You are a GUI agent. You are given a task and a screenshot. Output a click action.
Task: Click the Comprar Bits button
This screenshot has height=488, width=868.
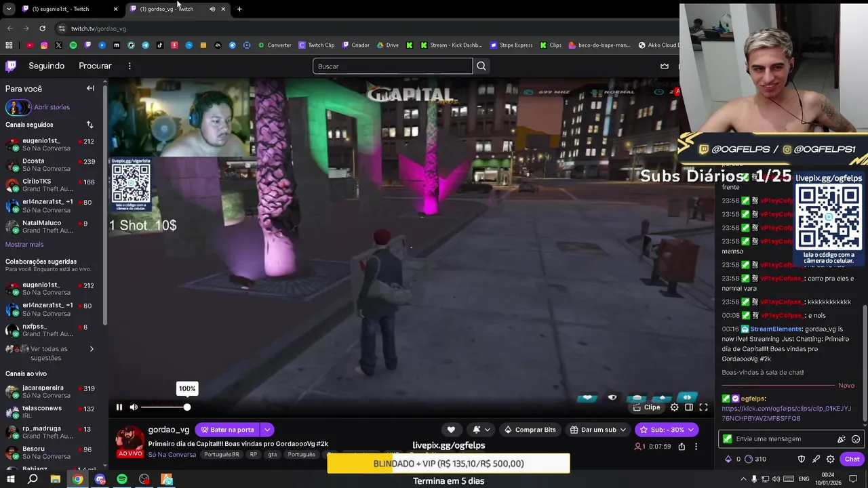point(530,430)
